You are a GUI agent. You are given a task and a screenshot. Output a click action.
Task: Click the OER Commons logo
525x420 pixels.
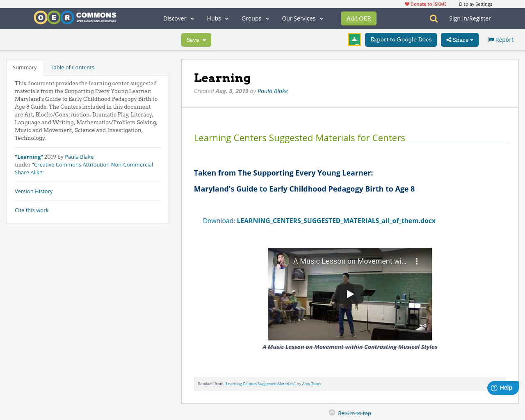[x=75, y=17]
